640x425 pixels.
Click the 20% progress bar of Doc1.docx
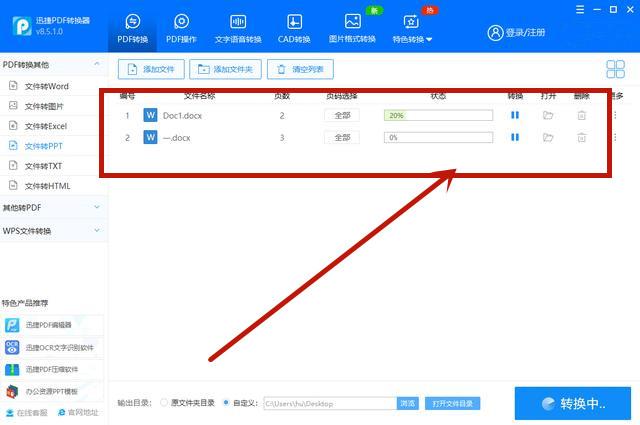(438, 116)
